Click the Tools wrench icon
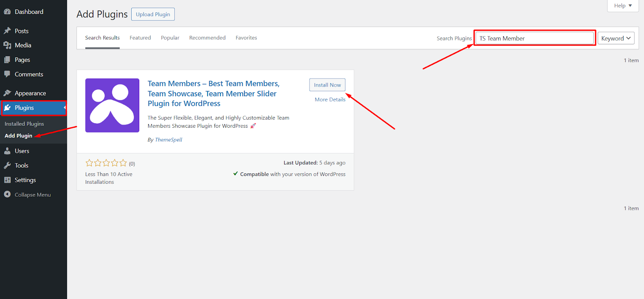 pyautogui.click(x=7, y=166)
